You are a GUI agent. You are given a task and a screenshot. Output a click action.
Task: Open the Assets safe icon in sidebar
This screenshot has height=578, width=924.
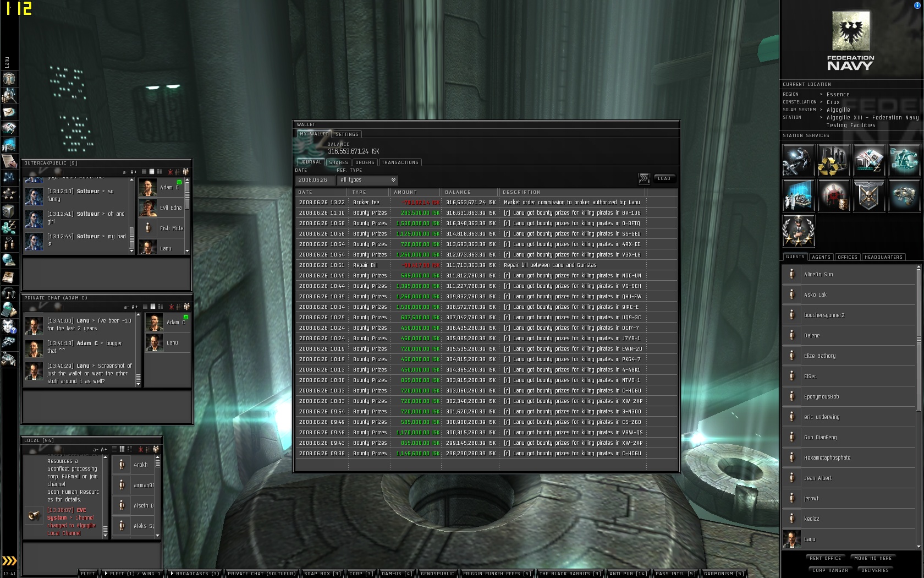[x=9, y=210]
